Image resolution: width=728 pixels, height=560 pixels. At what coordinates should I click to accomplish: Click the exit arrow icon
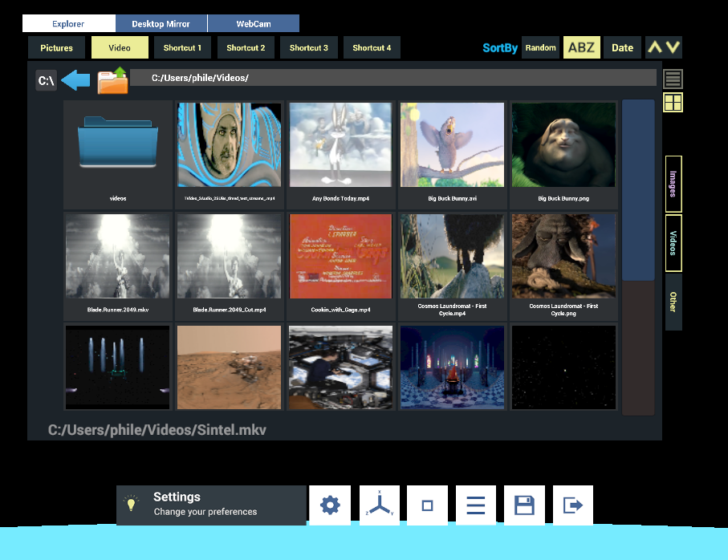(x=573, y=505)
